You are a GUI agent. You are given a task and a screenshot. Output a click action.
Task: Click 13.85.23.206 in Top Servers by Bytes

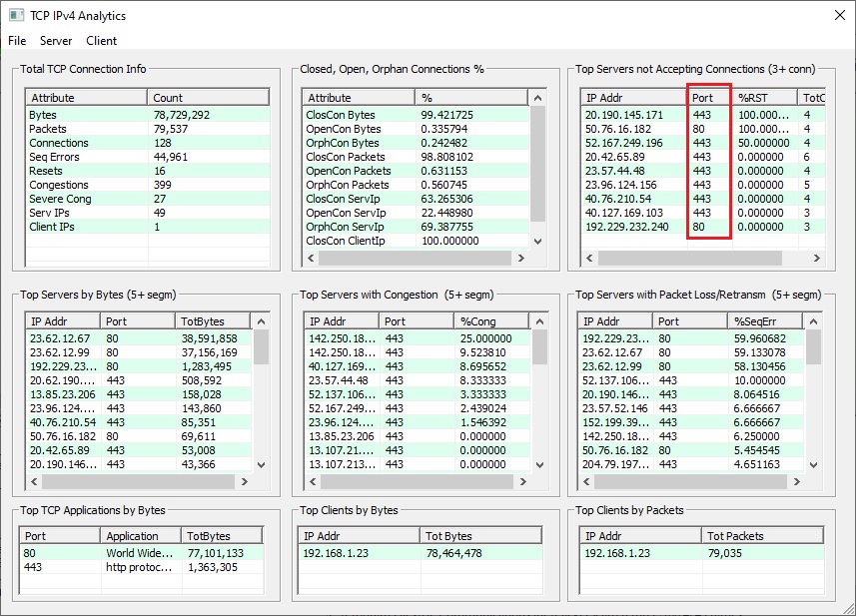pyautogui.click(x=63, y=394)
